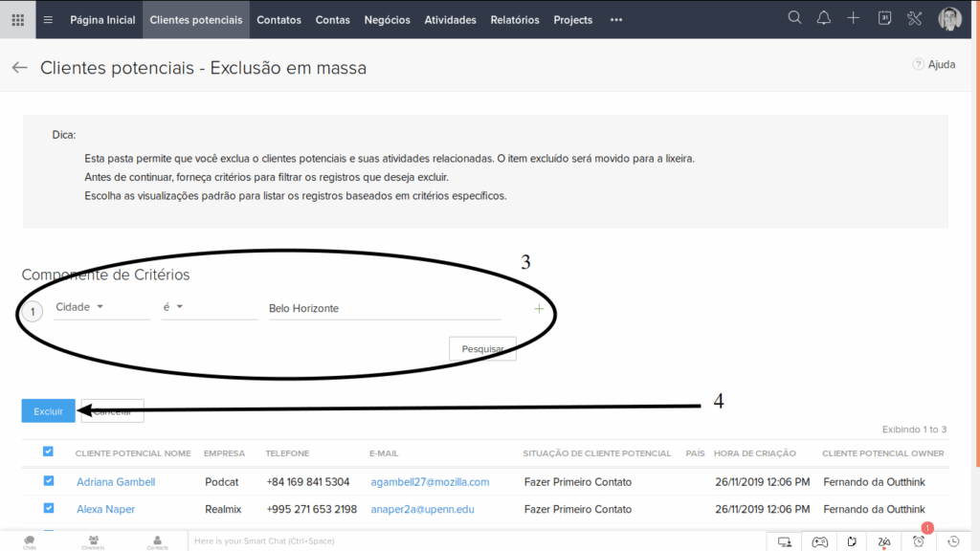The image size is (980, 551).
Task: Click Hora de Criação column header
Action: (755, 452)
